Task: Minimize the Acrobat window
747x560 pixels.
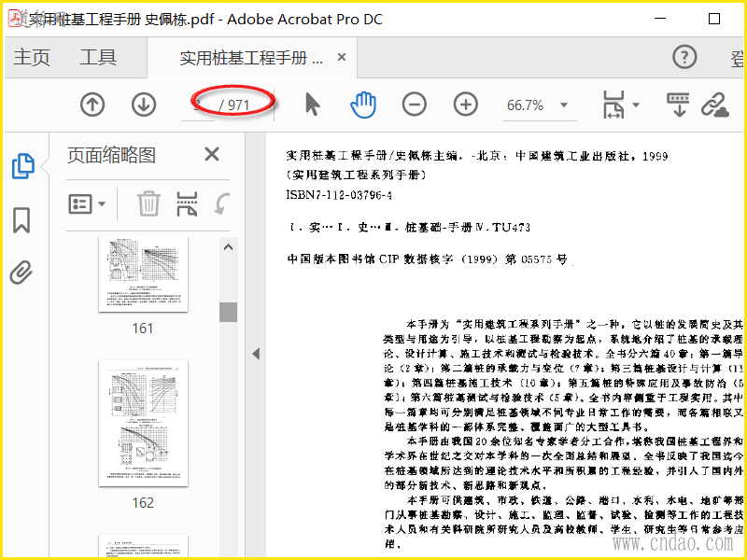Action: pos(660,19)
